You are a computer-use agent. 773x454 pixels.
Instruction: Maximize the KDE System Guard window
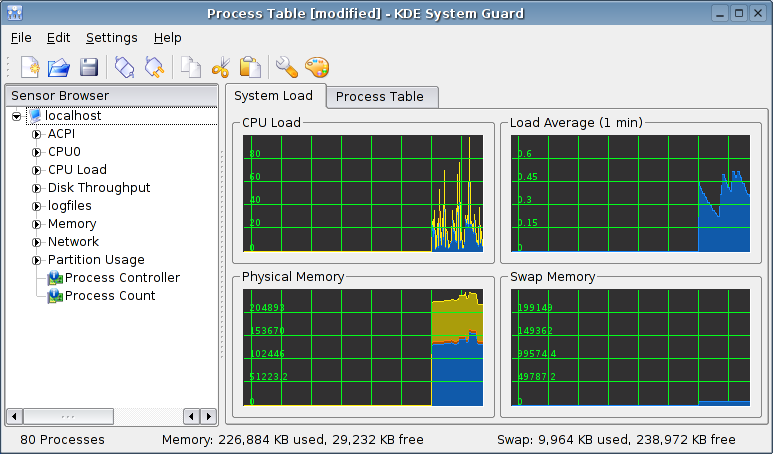pyautogui.click(x=738, y=13)
